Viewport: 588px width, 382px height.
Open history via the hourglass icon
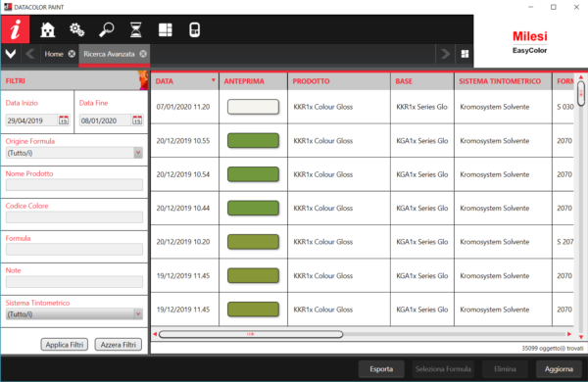136,29
